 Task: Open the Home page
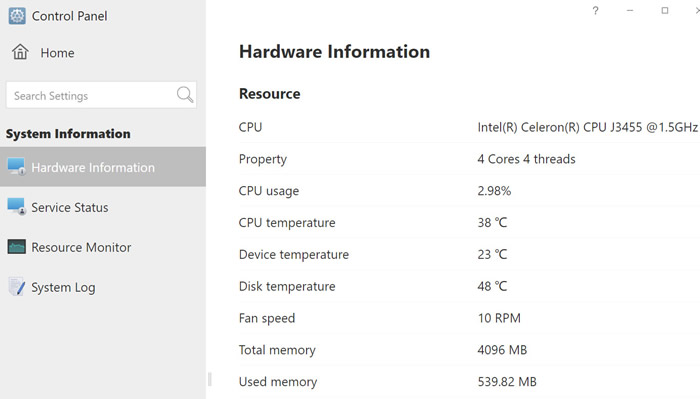coord(57,53)
